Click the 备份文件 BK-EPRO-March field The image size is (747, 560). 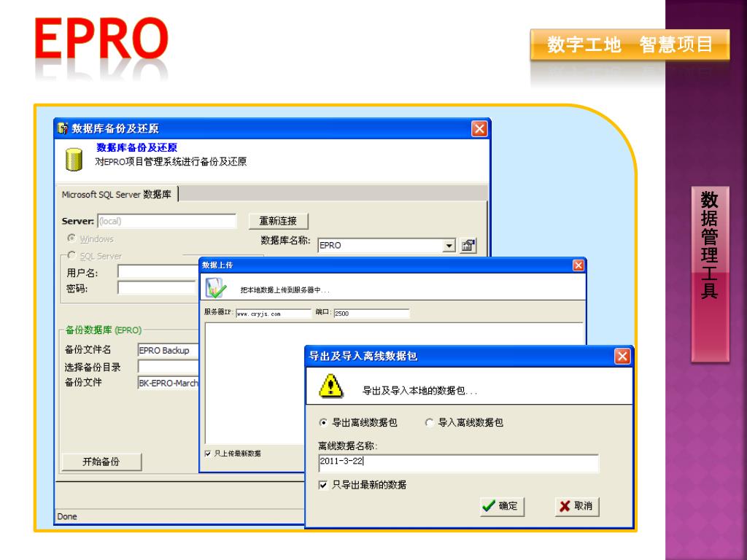coord(169,382)
